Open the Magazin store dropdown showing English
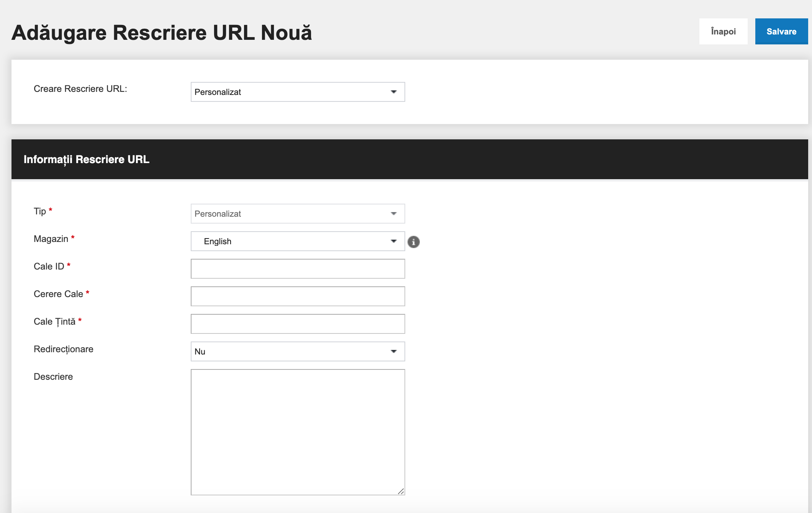This screenshot has height=513, width=812. [x=298, y=241]
